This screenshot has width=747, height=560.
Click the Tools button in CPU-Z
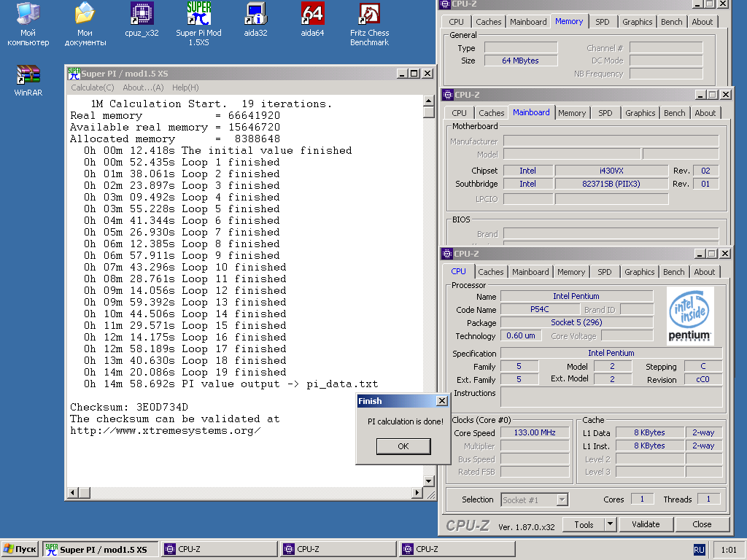(x=584, y=524)
